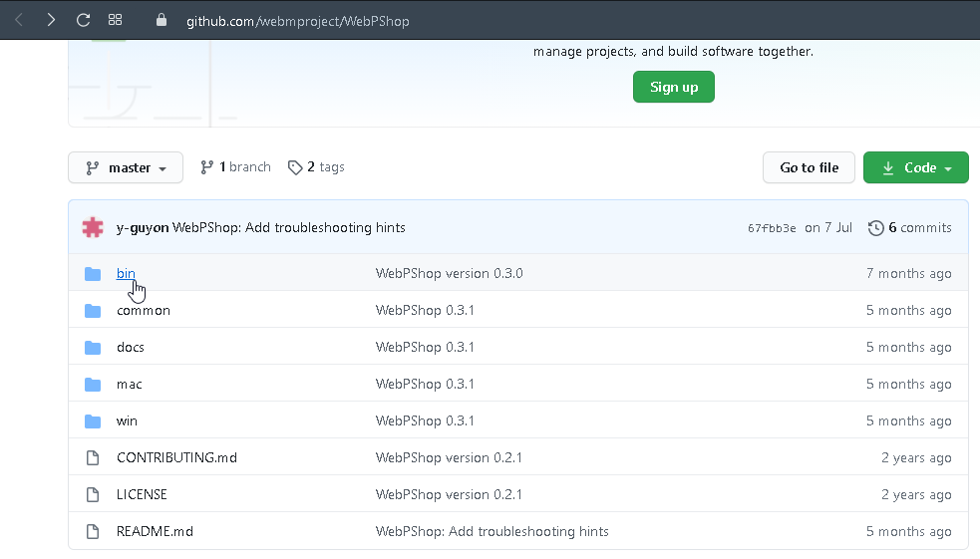Screen dimensions: 980x559
Task: Open the win folder
Action: (127, 420)
